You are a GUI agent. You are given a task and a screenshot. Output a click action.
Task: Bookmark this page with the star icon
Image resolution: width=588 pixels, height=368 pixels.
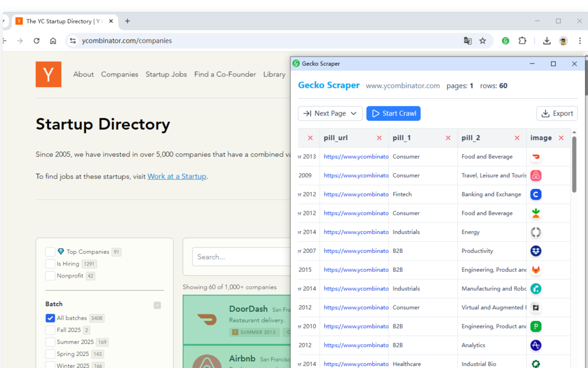(482, 40)
